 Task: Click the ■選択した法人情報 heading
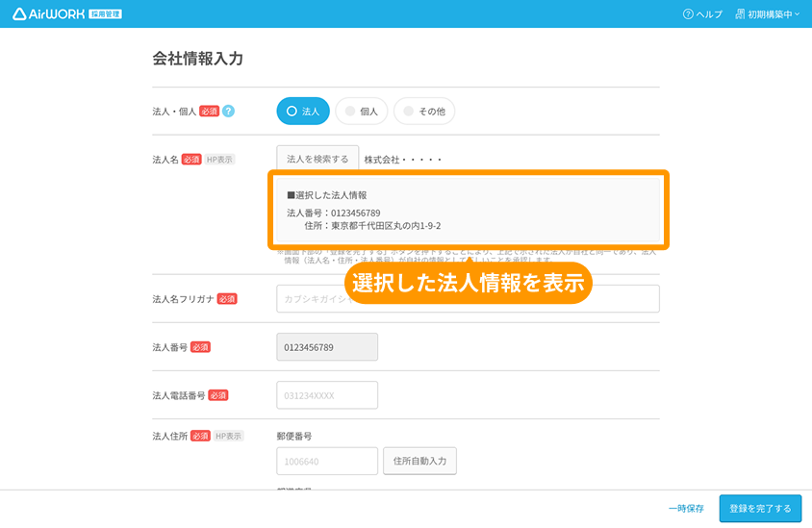coord(327,195)
